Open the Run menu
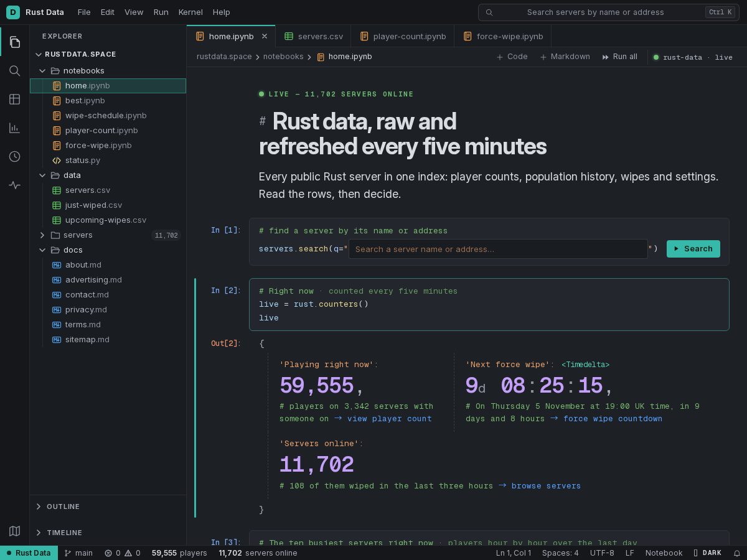The image size is (747, 560). [161, 12]
